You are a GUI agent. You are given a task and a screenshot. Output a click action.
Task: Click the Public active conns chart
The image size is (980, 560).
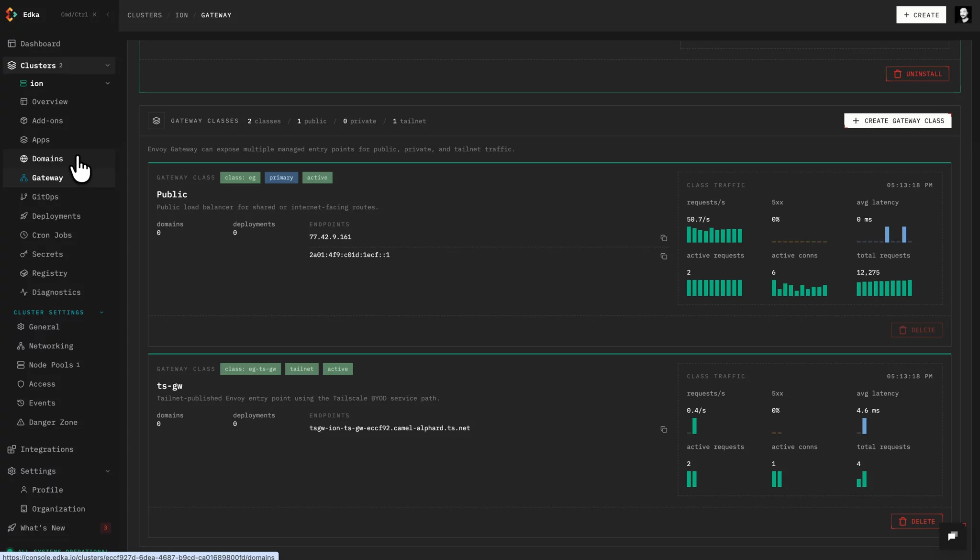[799, 288]
